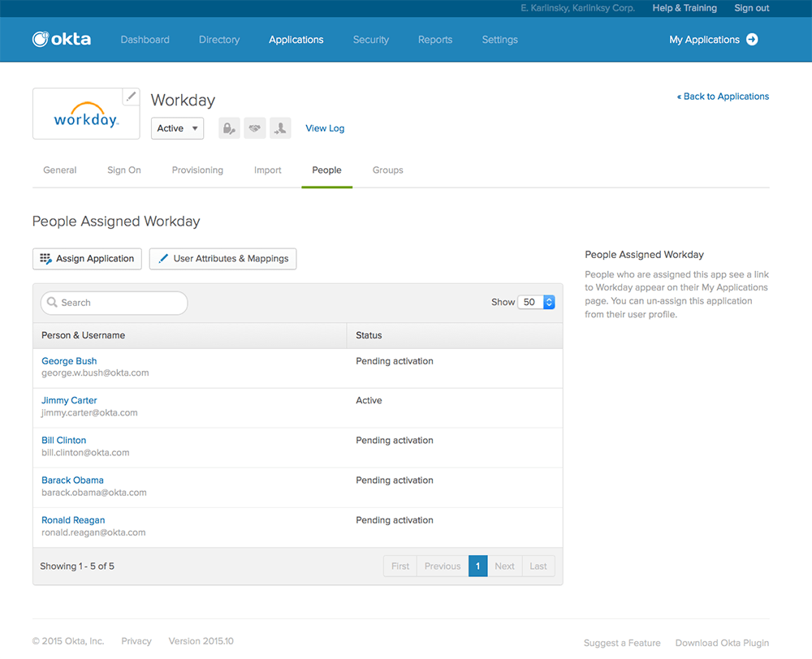The image size is (812, 659).
Task: Switch to the Provisioning tab
Action: tap(197, 170)
